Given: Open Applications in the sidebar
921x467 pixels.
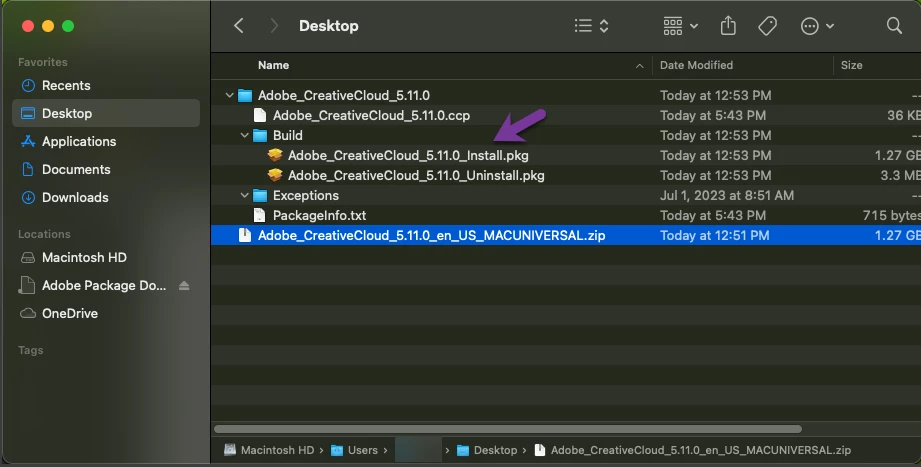Looking at the screenshot, I should click(x=106, y=142).
